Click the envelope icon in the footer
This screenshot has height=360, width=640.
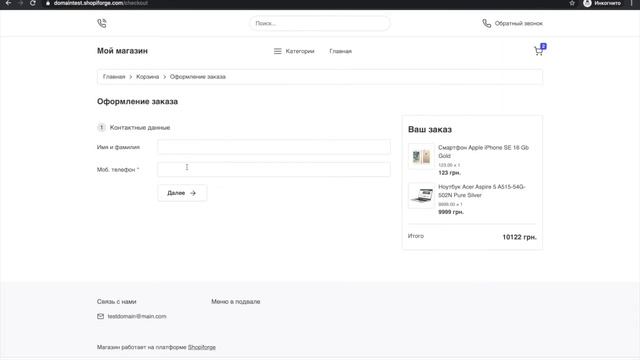[x=100, y=316]
